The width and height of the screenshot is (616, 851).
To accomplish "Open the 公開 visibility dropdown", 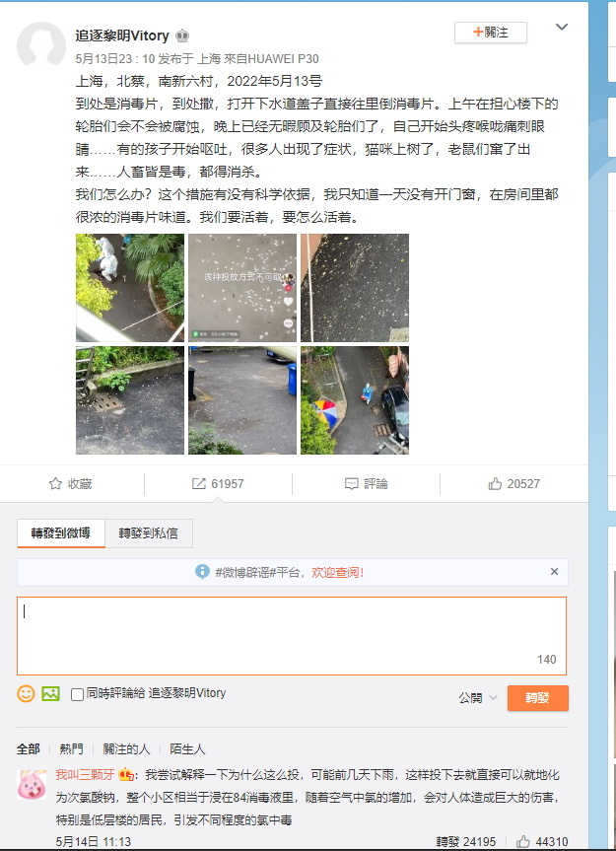I will (477, 697).
